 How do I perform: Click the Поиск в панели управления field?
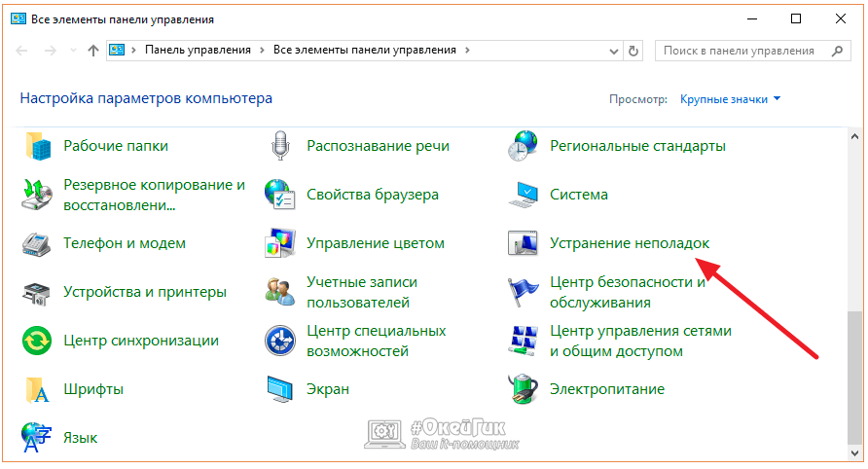click(752, 51)
